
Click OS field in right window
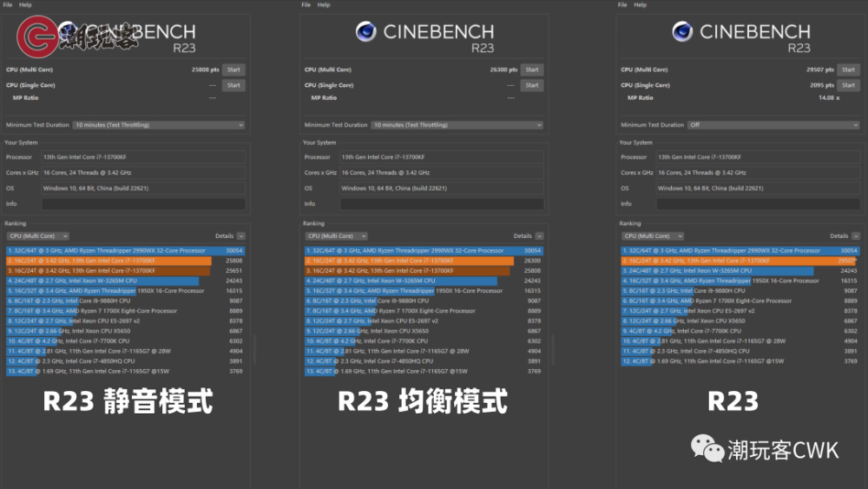point(759,188)
